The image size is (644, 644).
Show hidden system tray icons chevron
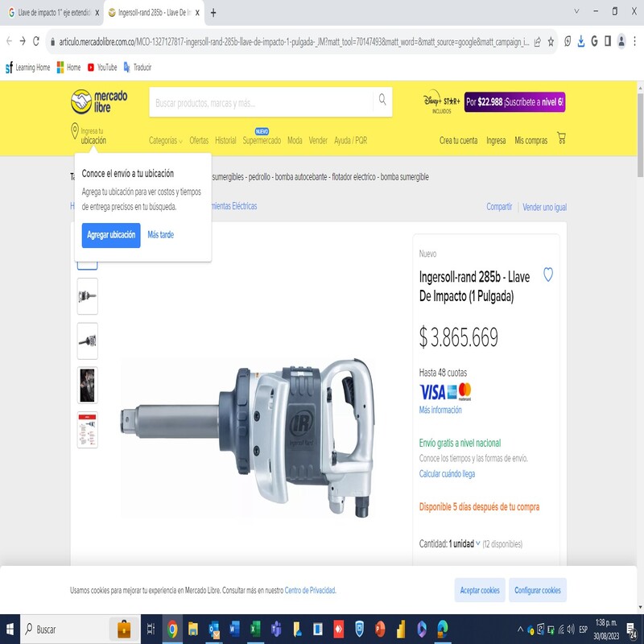(520, 629)
